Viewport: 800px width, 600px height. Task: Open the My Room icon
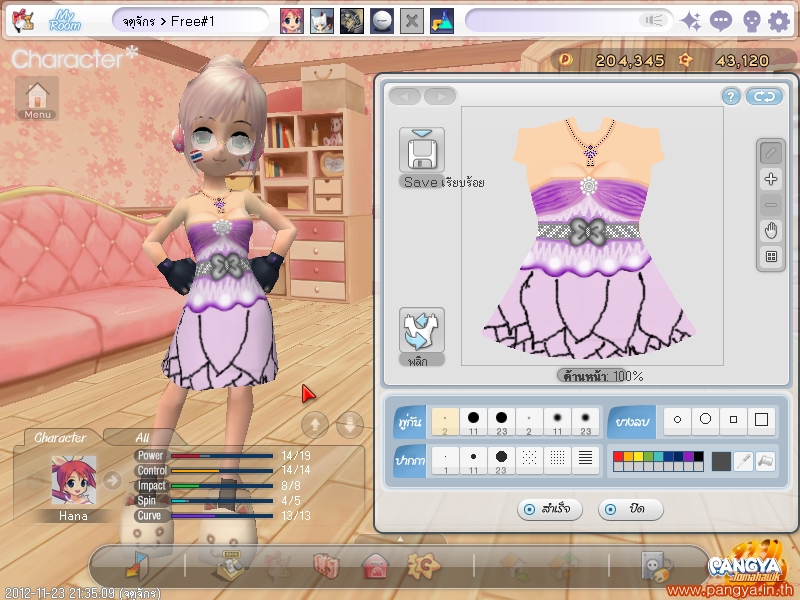click(65, 21)
